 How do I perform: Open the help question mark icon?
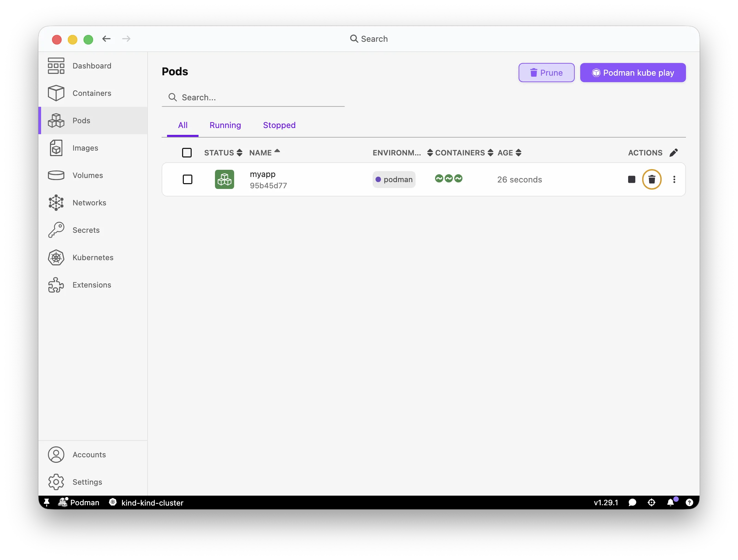pyautogui.click(x=689, y=502)
